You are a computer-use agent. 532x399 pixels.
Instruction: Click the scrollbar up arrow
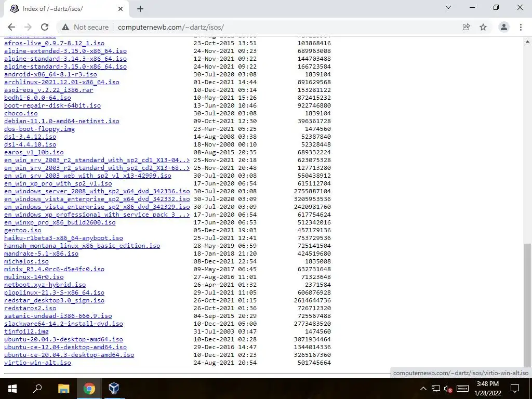[x=527, y=42]
